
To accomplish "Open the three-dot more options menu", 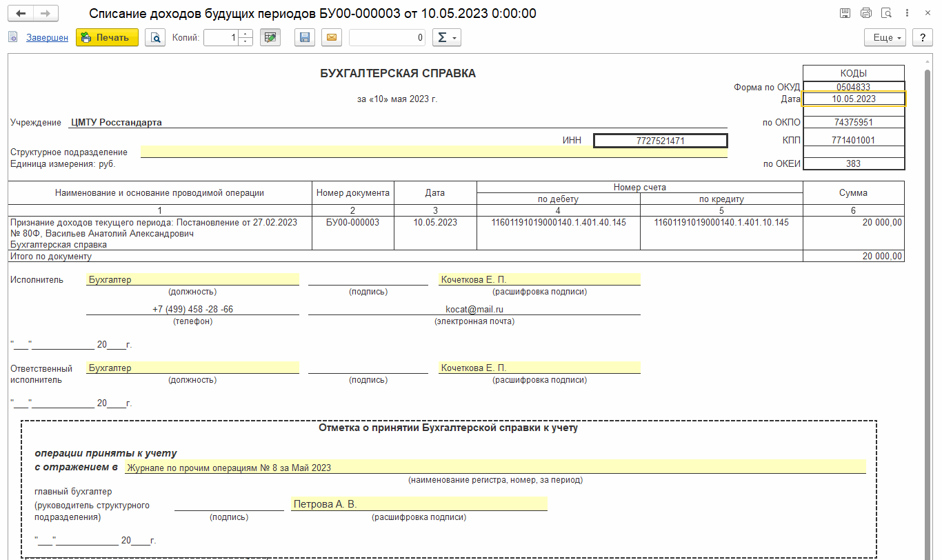I will click(x=908, y=13).
